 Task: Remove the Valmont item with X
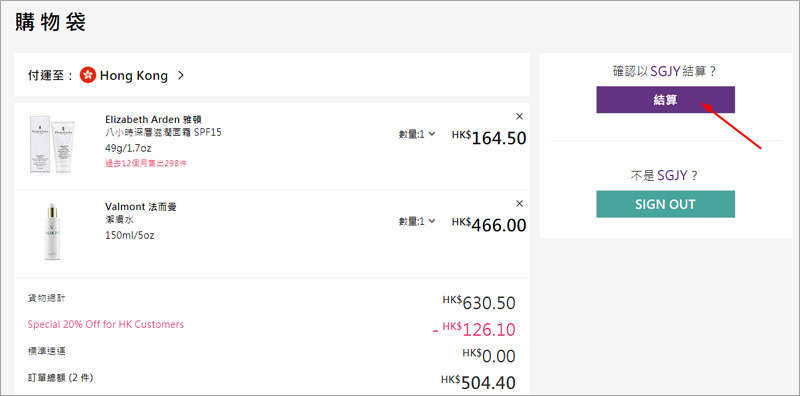pos(519,204)
